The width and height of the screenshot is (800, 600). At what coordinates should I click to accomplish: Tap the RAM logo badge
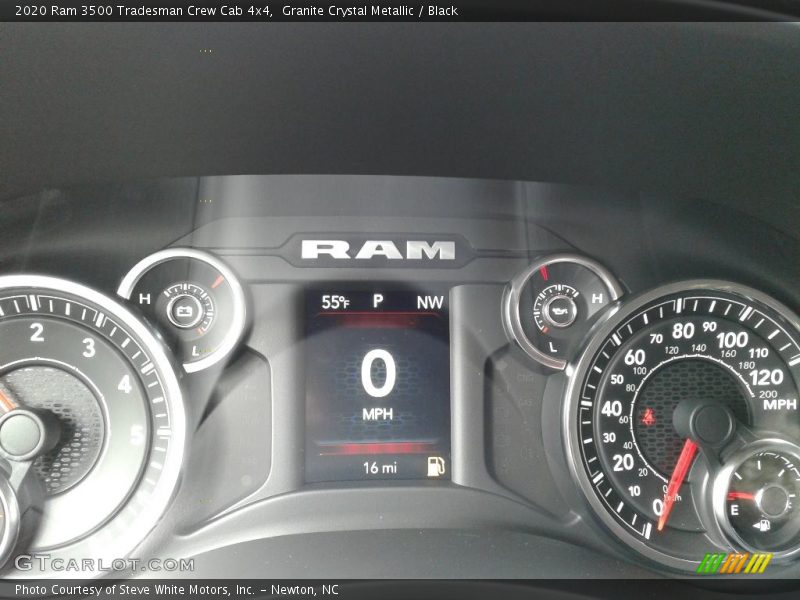tap(378, 250)
